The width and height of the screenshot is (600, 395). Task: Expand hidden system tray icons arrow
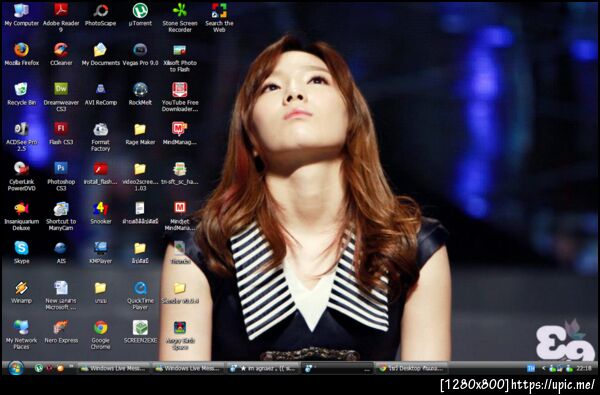[543, 369]
